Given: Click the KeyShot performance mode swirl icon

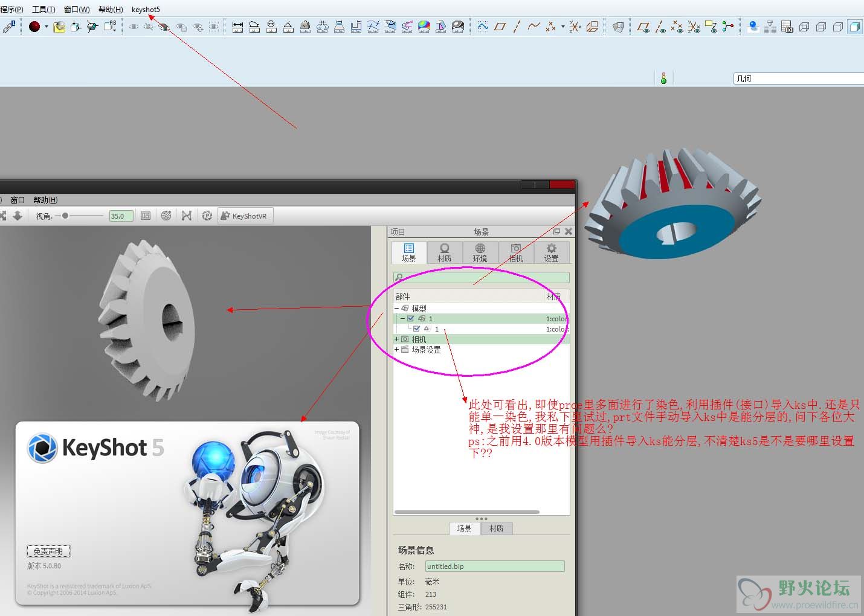Looking at the screenshot, I should pos(166,216).
